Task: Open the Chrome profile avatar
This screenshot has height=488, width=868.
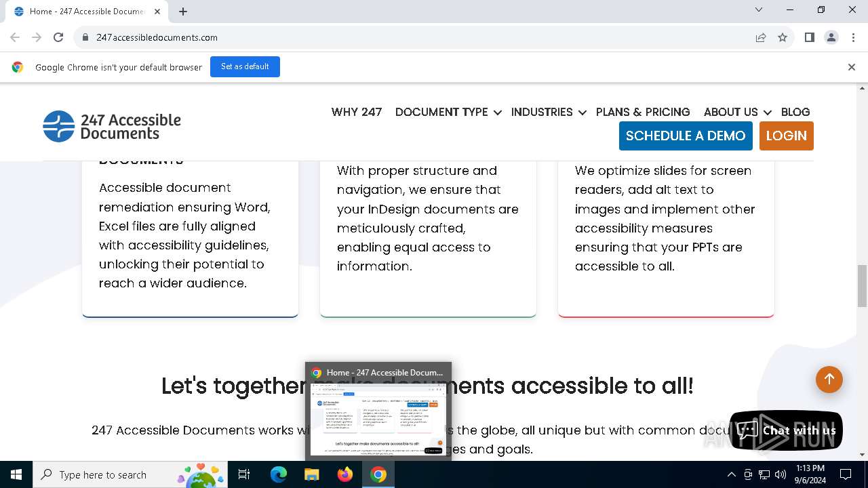Action: 831,37
